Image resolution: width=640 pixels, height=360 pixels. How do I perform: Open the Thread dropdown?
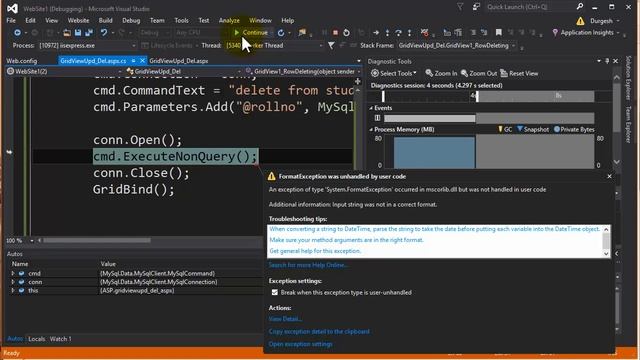[x=320, y=46]
